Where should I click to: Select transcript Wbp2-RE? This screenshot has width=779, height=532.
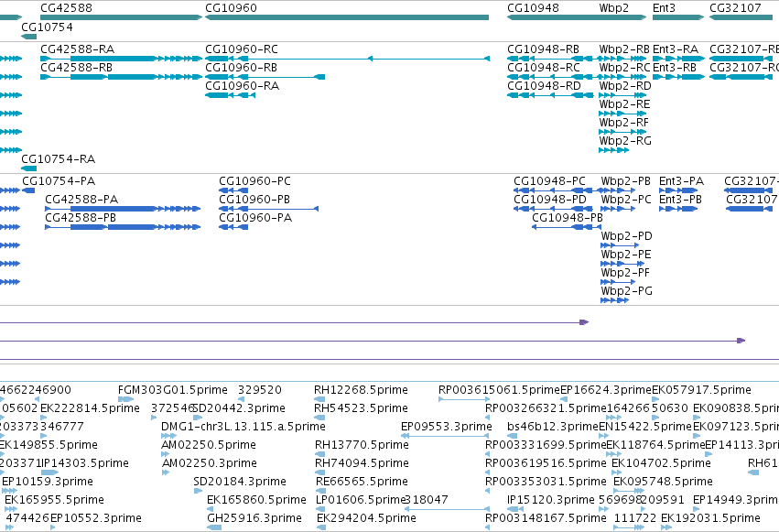tap(622, 114)
